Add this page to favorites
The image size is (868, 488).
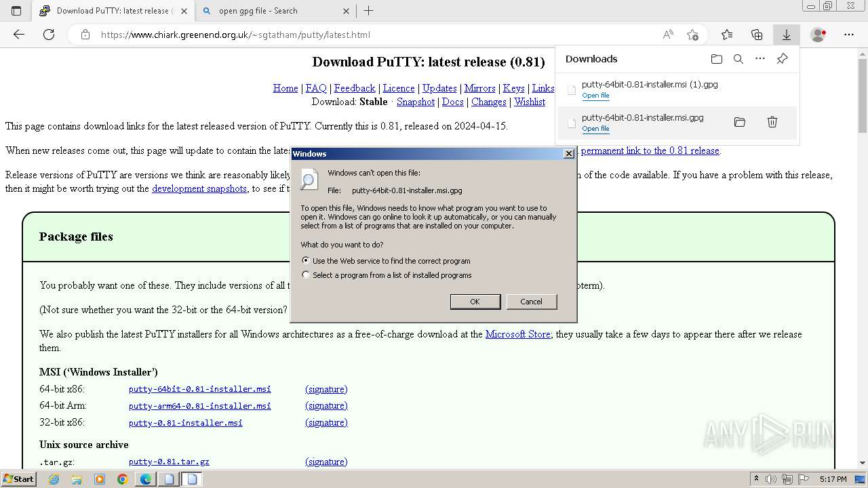pyautogui.click(x=692, y=35)
